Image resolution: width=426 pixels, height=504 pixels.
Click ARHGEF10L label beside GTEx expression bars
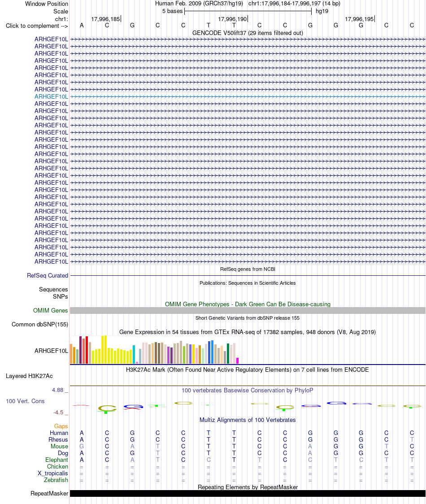(52, 351)
